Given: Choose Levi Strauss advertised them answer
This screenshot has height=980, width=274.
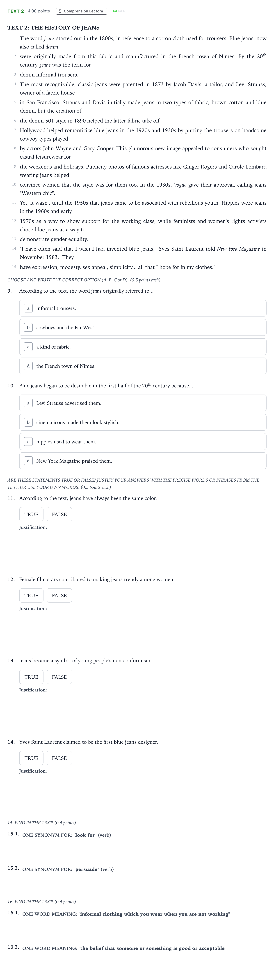Looking at the screenshot, I should pyautogui.click(x=142, y=403).
